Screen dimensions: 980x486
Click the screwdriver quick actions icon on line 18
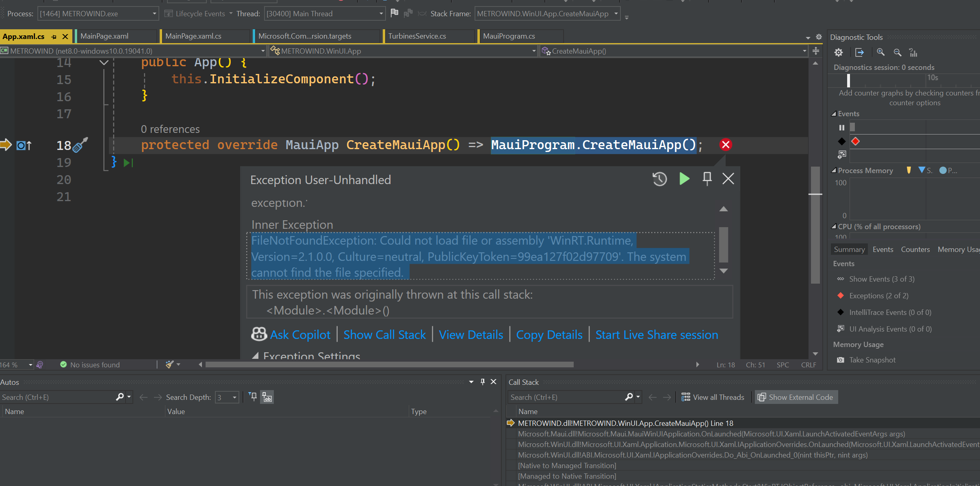pyautogui.click(x=80, y=145)
